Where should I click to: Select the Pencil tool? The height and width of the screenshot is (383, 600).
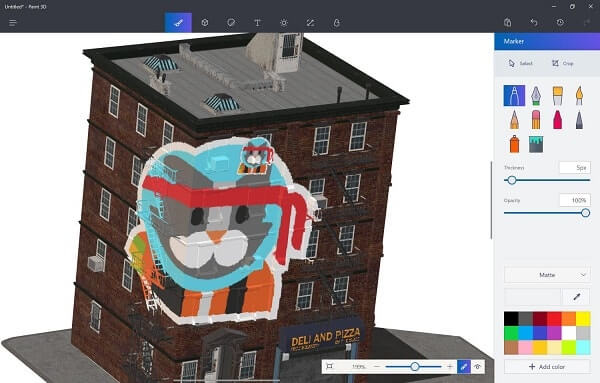[514, 119]
